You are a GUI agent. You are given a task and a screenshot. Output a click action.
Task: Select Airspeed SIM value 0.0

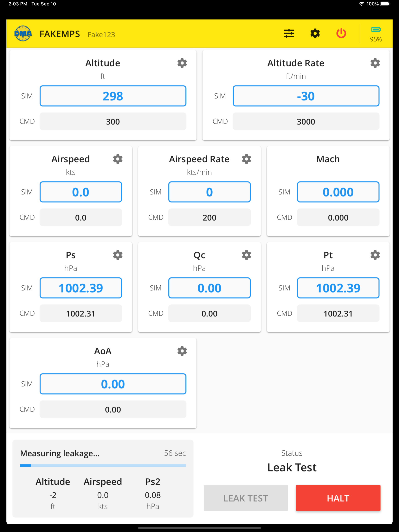[x=81, y=192]
